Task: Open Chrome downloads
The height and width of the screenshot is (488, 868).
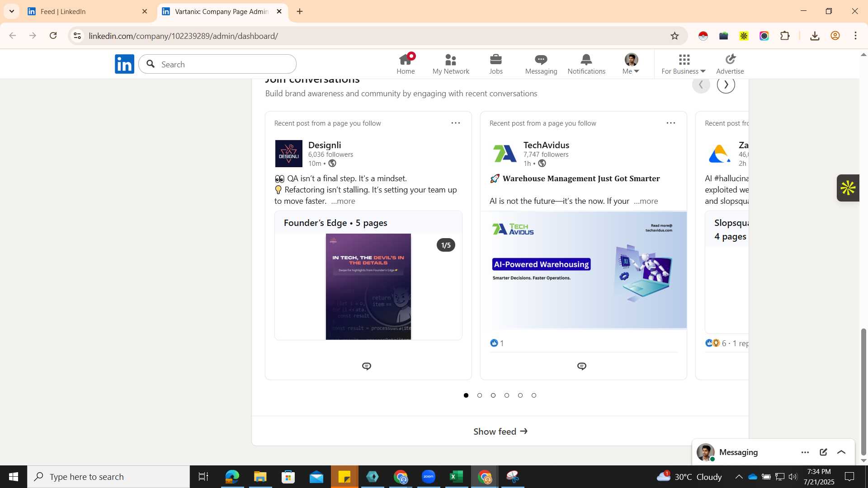Action: point(815,36)
